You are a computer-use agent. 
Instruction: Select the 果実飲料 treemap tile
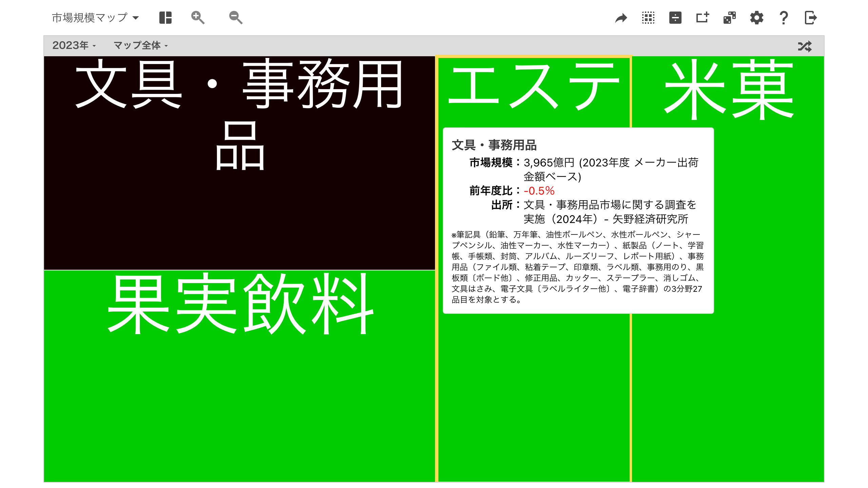click(x=239, y=376)
